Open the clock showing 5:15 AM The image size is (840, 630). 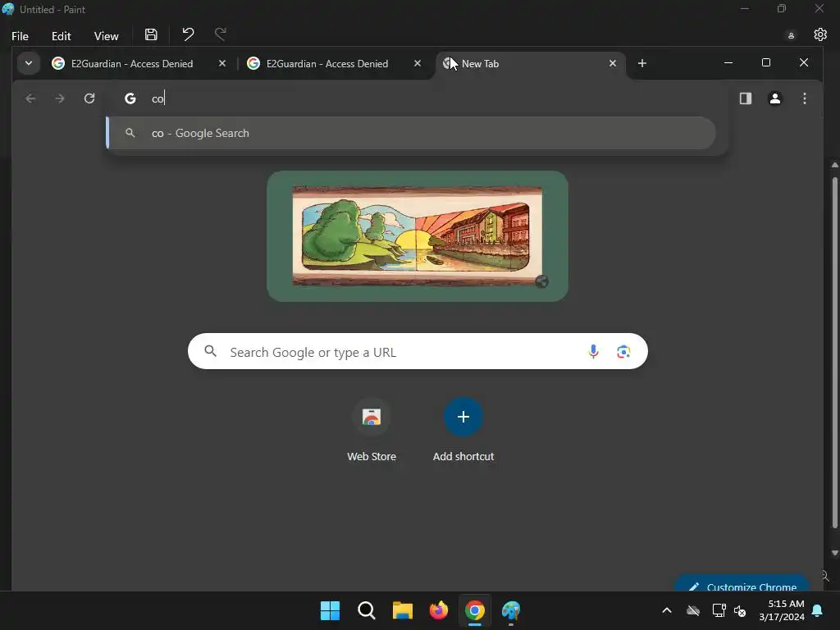coord(782,610)
